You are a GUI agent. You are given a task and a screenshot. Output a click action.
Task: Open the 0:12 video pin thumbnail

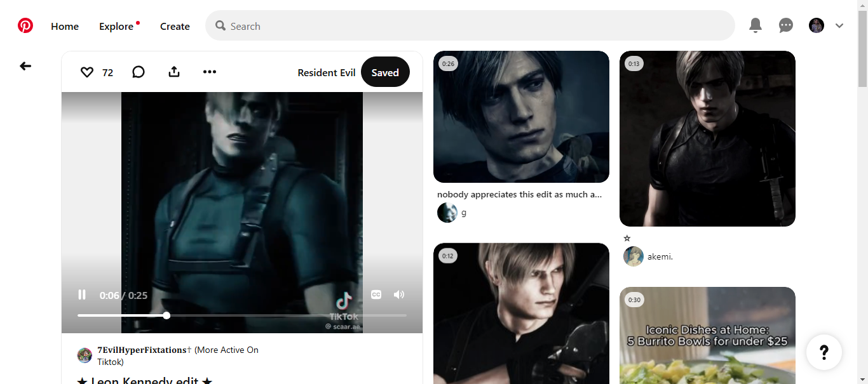521,314
